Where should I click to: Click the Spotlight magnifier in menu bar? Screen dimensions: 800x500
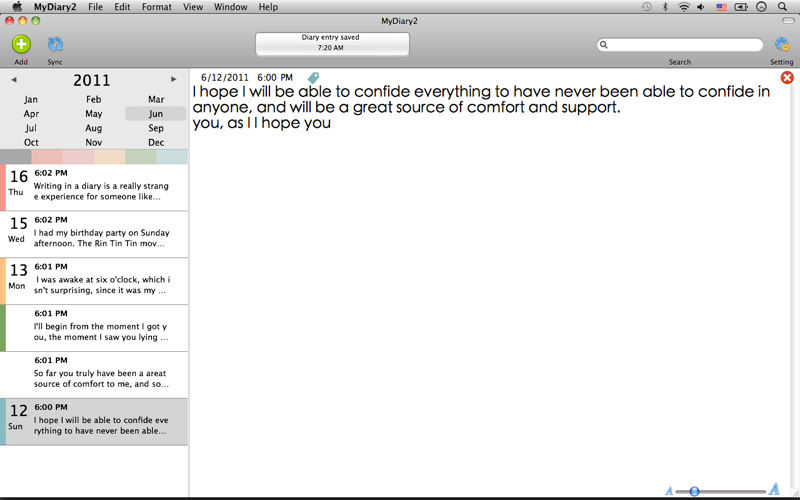[x=782, y=7]
